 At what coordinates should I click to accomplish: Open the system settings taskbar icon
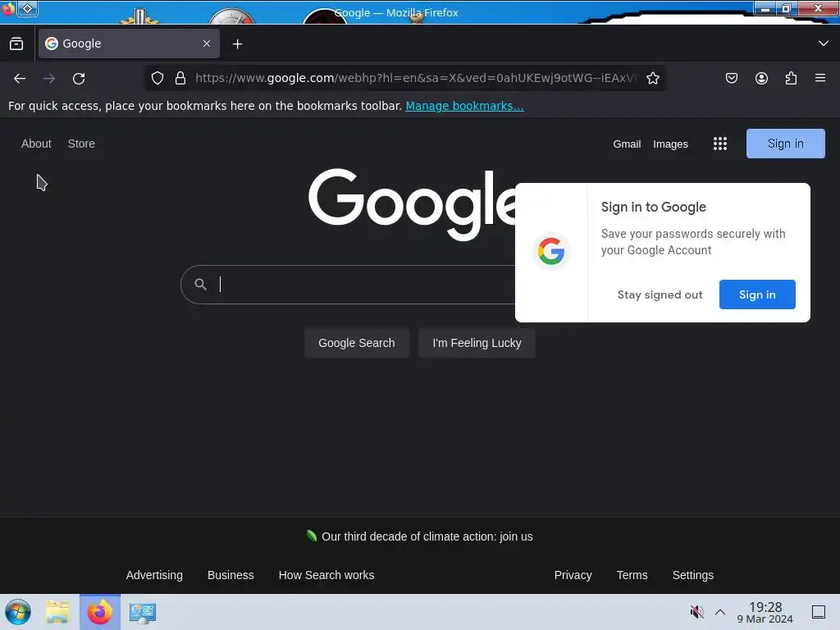click(143, 612)
